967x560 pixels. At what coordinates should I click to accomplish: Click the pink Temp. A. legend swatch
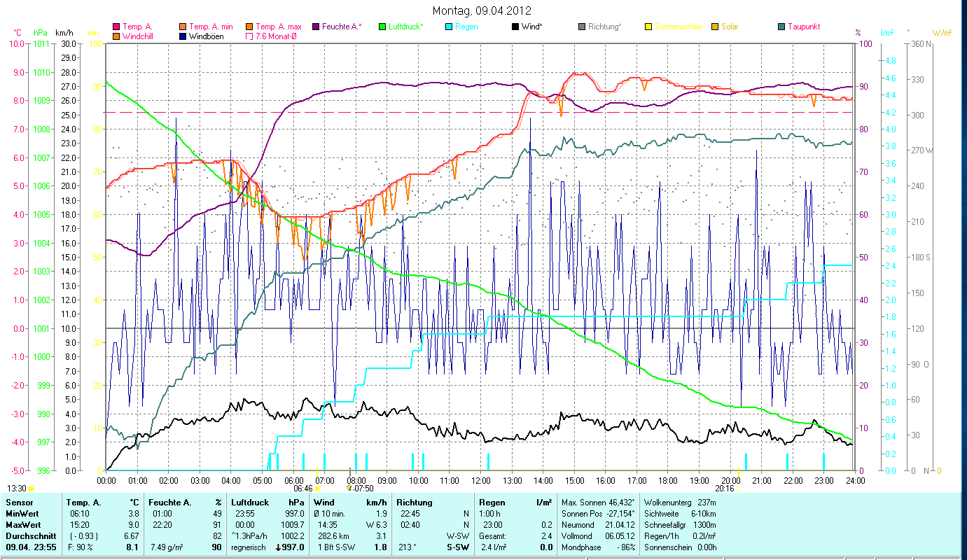[x=116, y=27]
